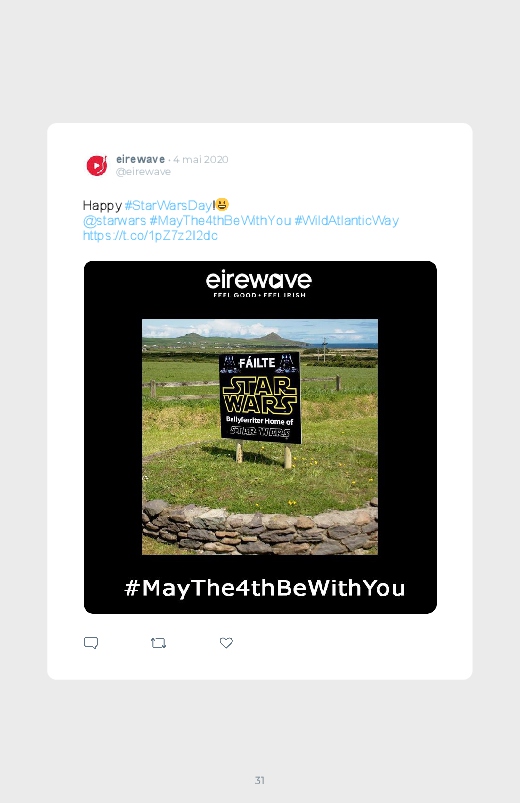Visit the @starwars mention
Viewport: 520px width, 803px height.
pyautogui.click(x=114, y=221)
